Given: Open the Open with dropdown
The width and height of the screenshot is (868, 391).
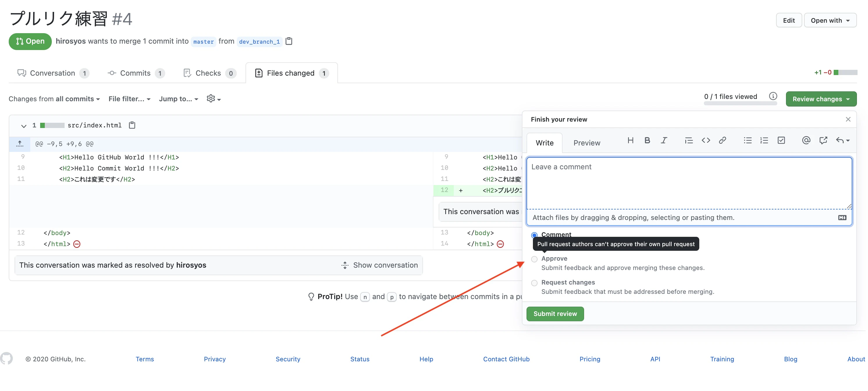Looking at the screenshot, I should coord(830,20).
